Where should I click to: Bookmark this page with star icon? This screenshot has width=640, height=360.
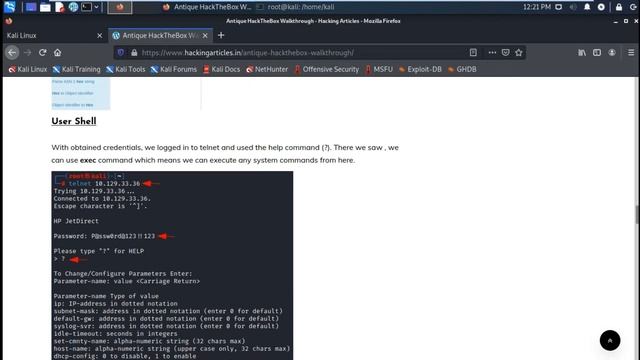[519, 53]
